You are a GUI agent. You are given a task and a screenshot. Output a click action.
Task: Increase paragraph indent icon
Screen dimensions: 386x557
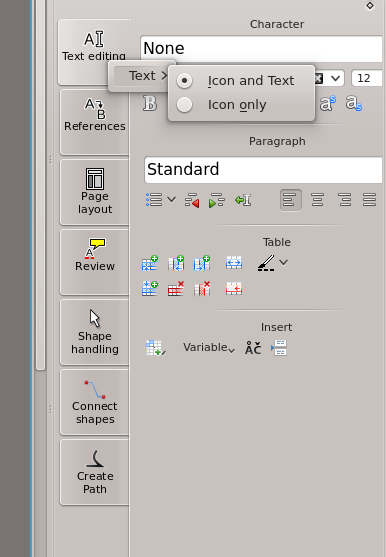pos(217,200)
